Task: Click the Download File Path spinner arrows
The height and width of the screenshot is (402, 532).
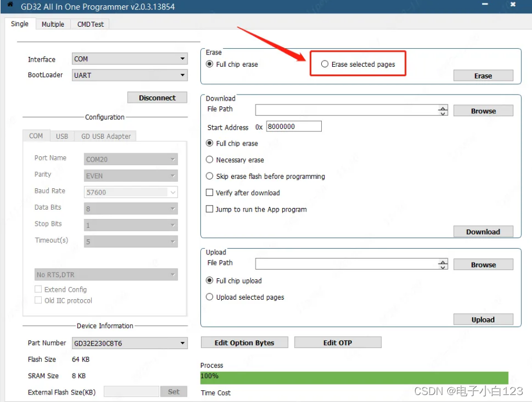Action: click(x=443, y=110)
